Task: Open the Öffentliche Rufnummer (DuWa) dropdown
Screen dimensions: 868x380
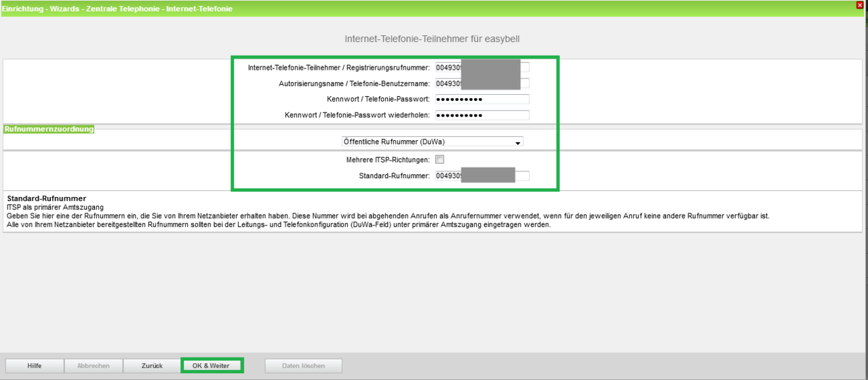Action: click(x=432, y=142)
